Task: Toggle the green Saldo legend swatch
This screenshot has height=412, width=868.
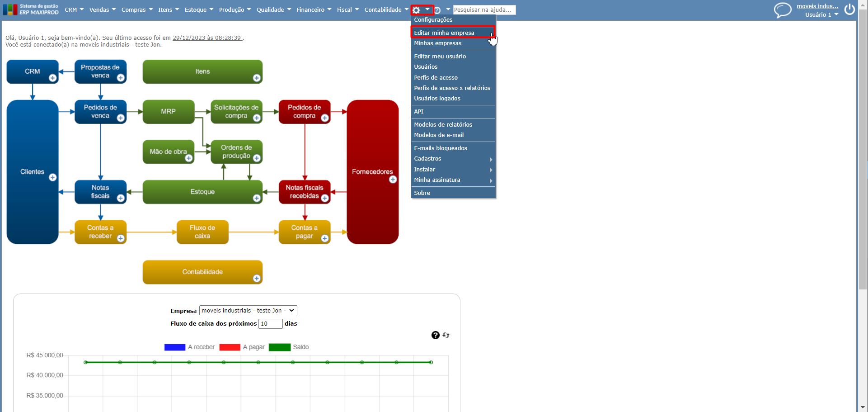Action: [280, 347]
